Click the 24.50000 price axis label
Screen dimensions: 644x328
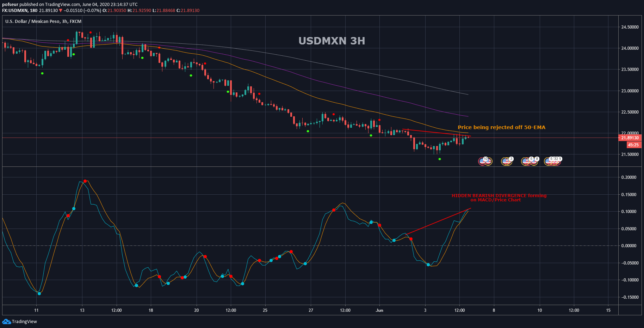(x=630, y=27)
